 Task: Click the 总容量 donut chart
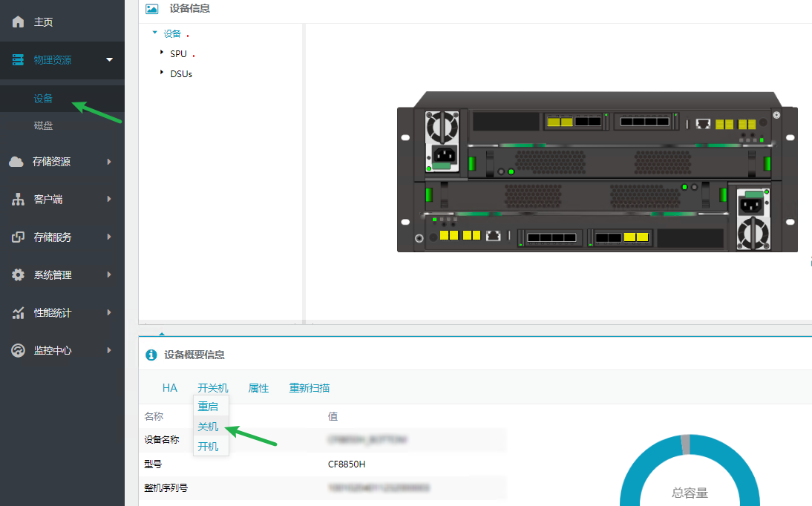690,470
